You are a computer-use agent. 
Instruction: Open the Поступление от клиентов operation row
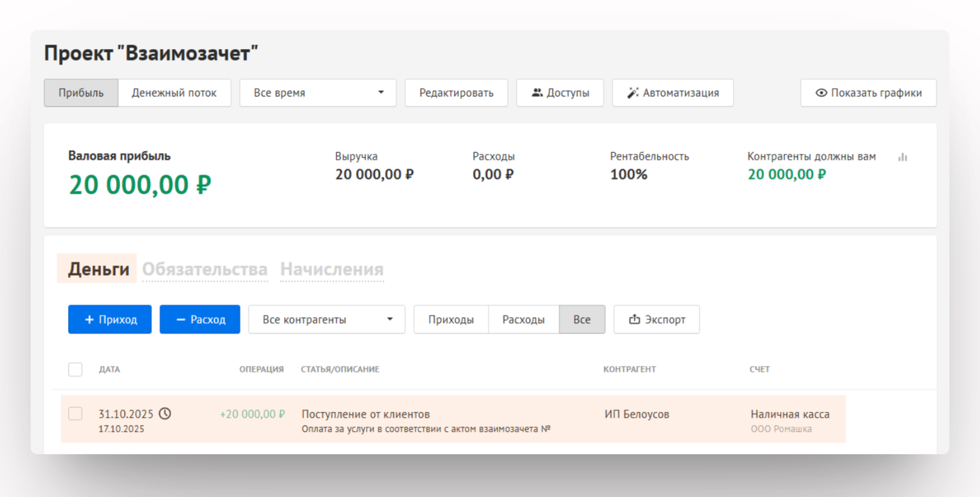tap(365, 414)
